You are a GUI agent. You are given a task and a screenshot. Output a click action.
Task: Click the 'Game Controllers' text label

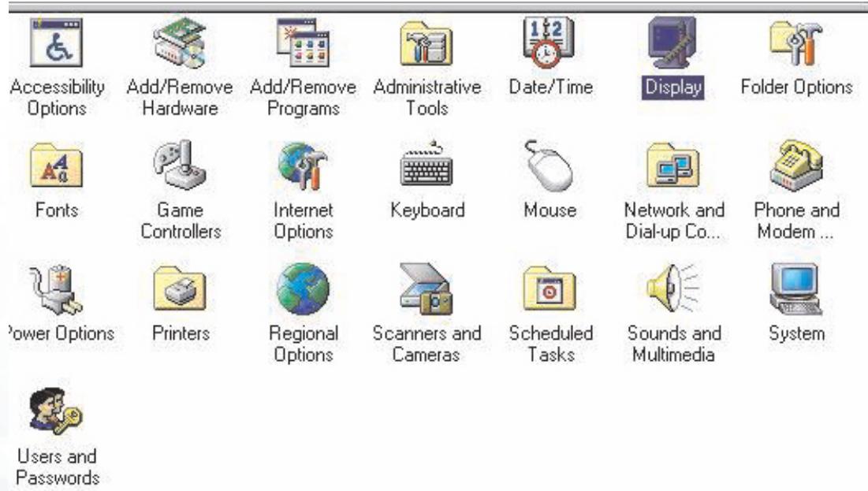tap(181, 221)
